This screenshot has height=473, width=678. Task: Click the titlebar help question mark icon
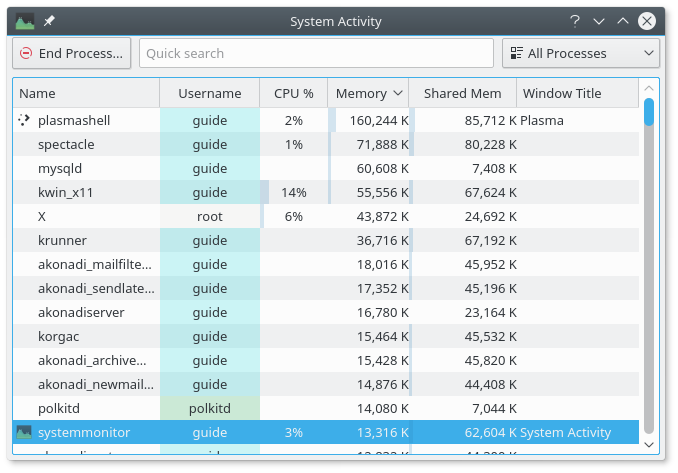click(575, 20)
